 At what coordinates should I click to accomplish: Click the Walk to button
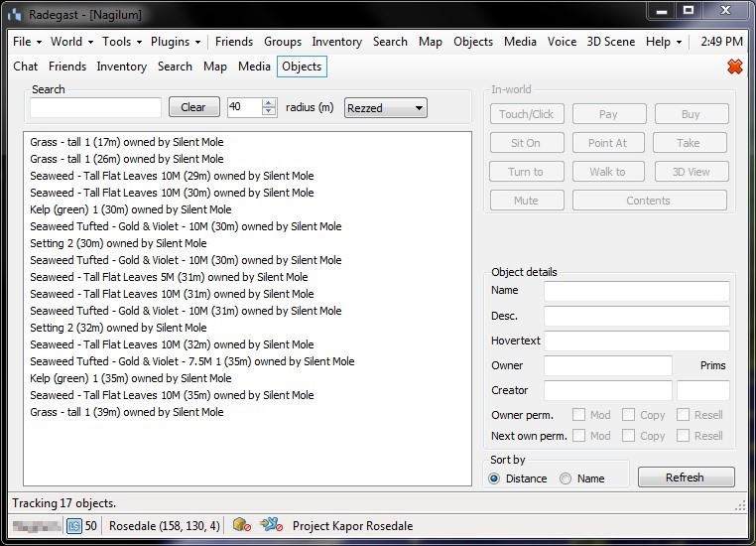tap(608, 172)
